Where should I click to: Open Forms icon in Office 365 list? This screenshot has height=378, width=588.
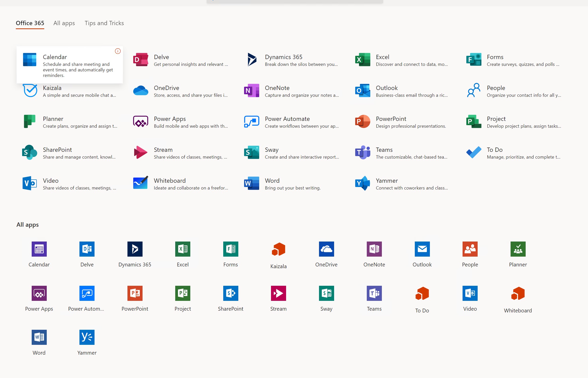click(x=474, y=60)
